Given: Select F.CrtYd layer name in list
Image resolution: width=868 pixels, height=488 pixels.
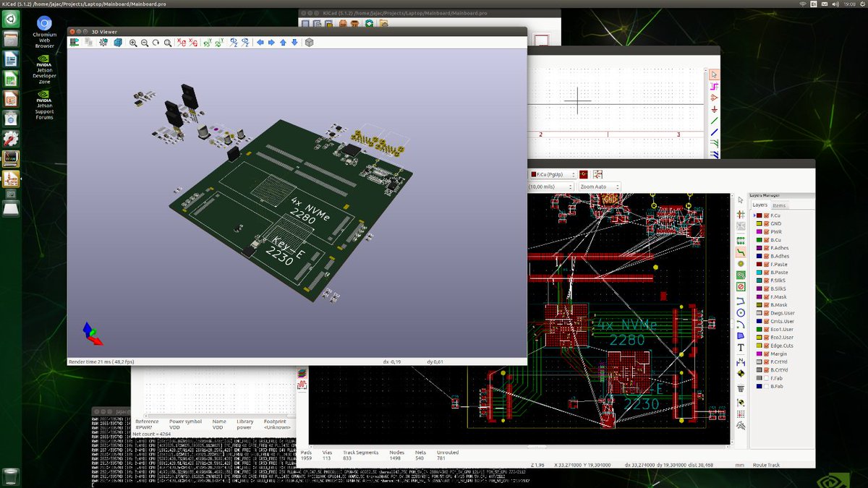Looking at the screenshot, I should pos(780,361).
